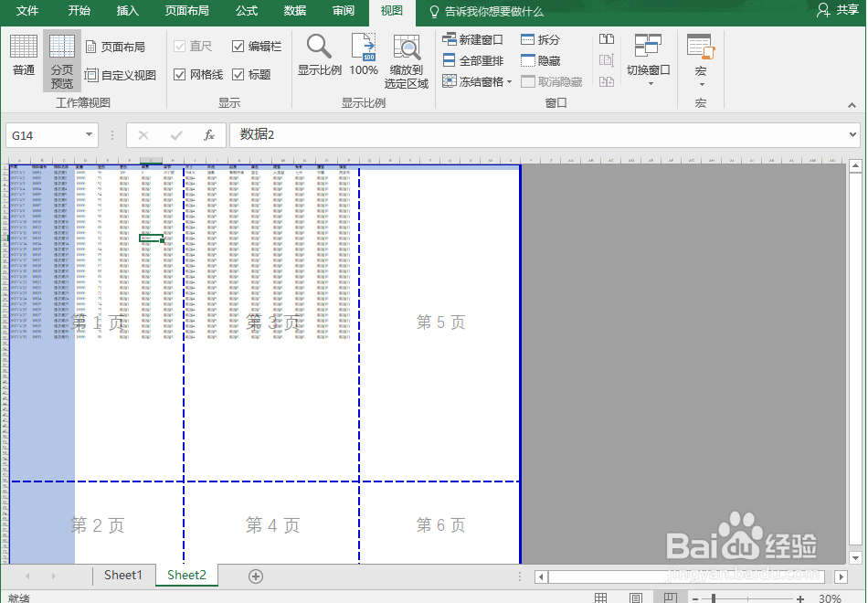Split the worksheet with 拆分

click(x=543, y=39)
